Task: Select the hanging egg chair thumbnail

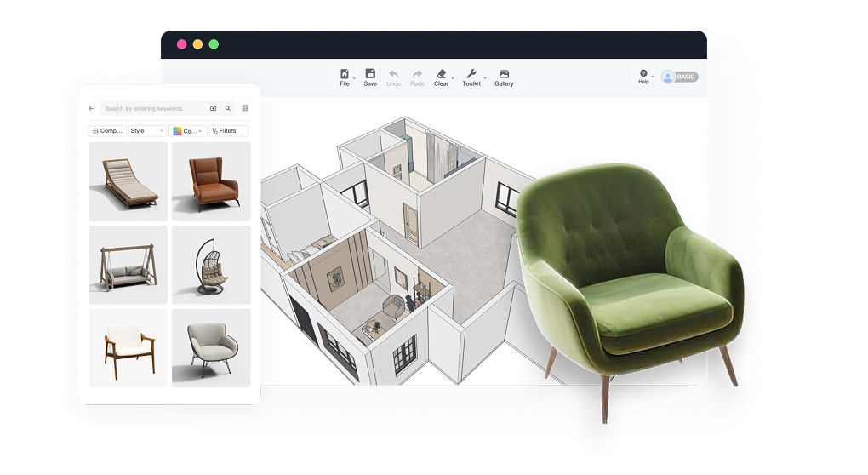Action: (211, 265)
